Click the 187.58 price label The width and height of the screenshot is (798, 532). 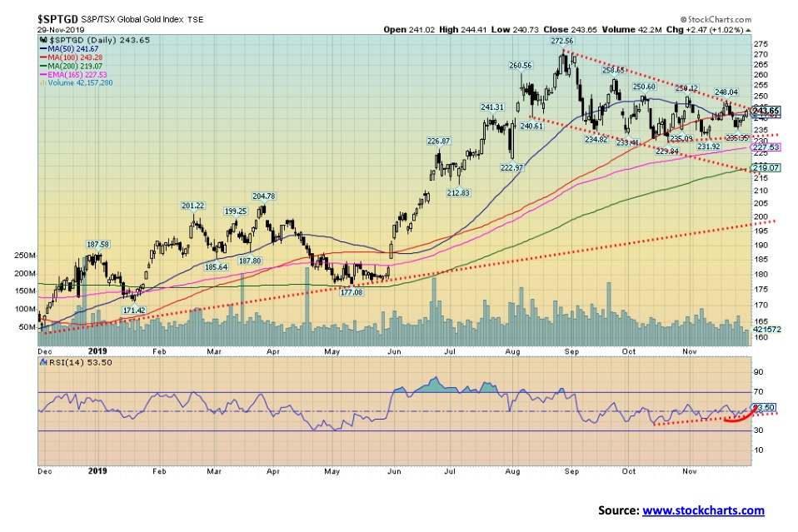(97, 245)
